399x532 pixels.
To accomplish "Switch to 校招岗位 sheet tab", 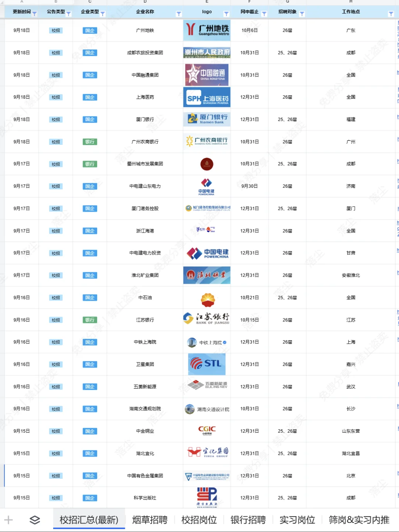I will coord(199,520).
